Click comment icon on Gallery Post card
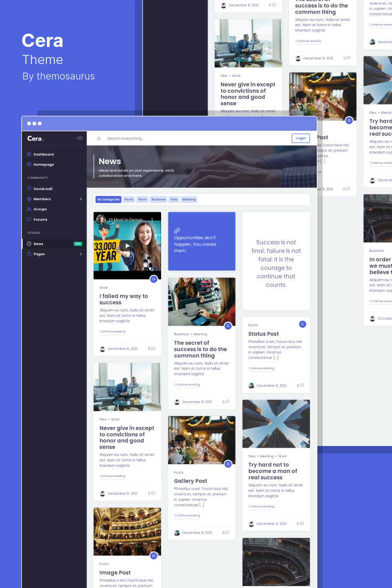Image resolution: width=392 pixels, height=588 pixels. [228, 533]
